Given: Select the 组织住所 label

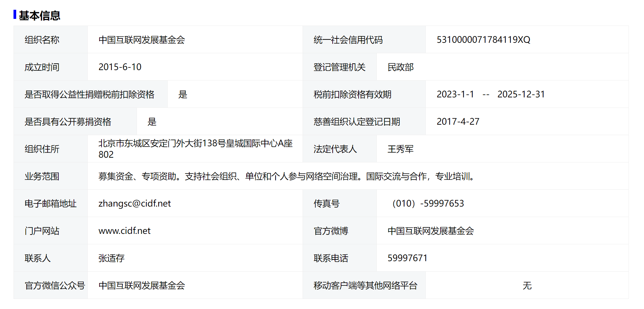Looking at the screenshot, I should coord(42,149).
